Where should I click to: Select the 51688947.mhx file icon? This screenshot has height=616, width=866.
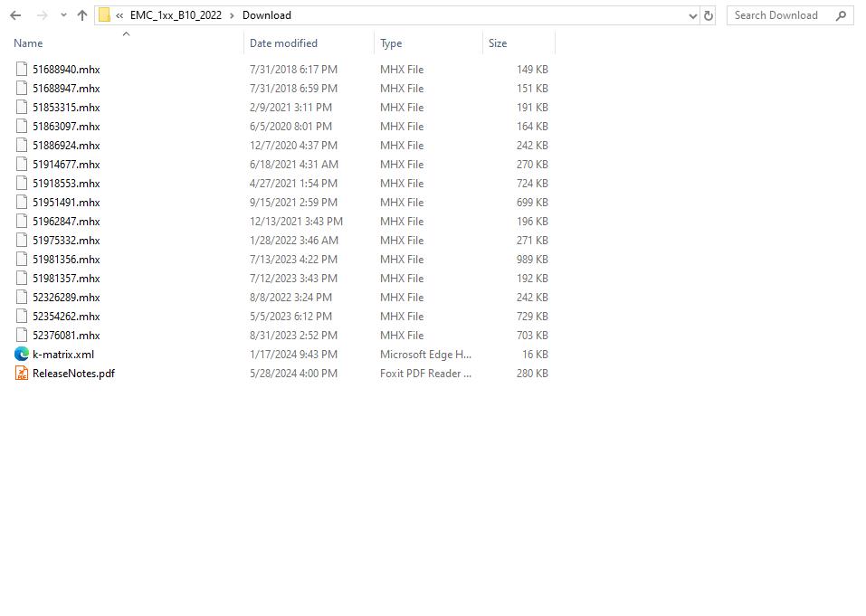pyautogui.click(x=22, y=88)
